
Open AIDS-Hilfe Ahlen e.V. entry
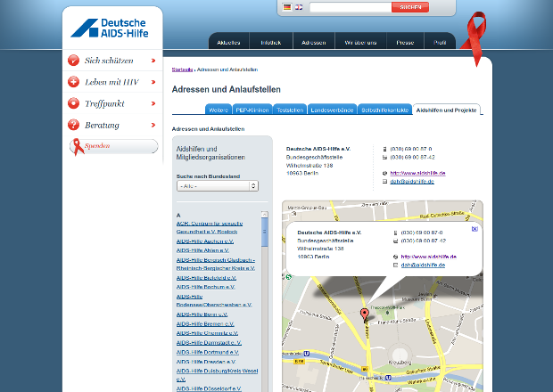(x=202, y=250)
